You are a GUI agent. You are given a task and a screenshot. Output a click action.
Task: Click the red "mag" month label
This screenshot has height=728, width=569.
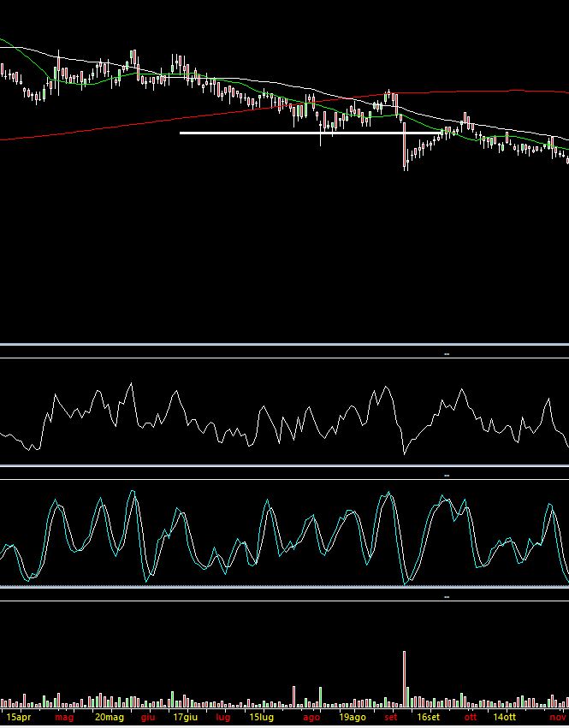(x=64, y=718)
